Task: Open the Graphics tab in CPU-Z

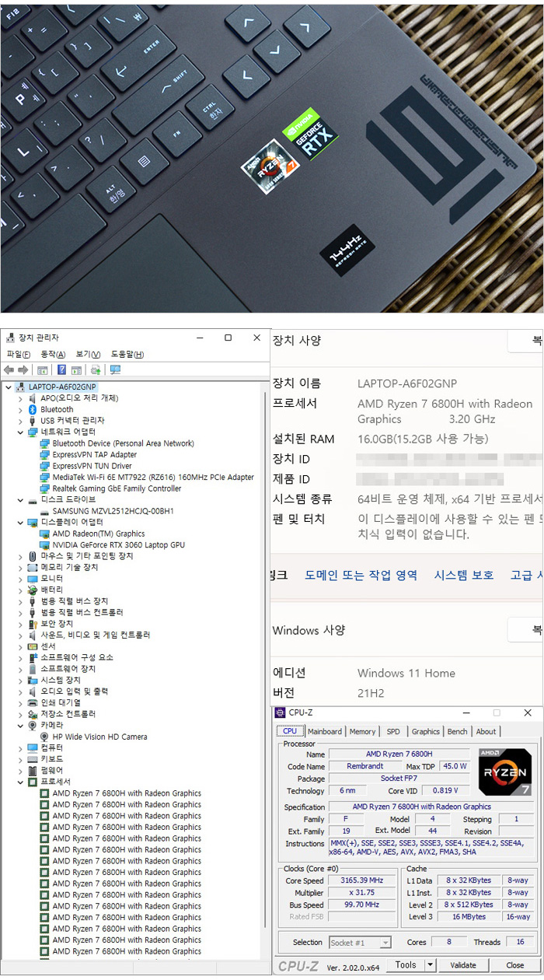Action: point(425,731)
